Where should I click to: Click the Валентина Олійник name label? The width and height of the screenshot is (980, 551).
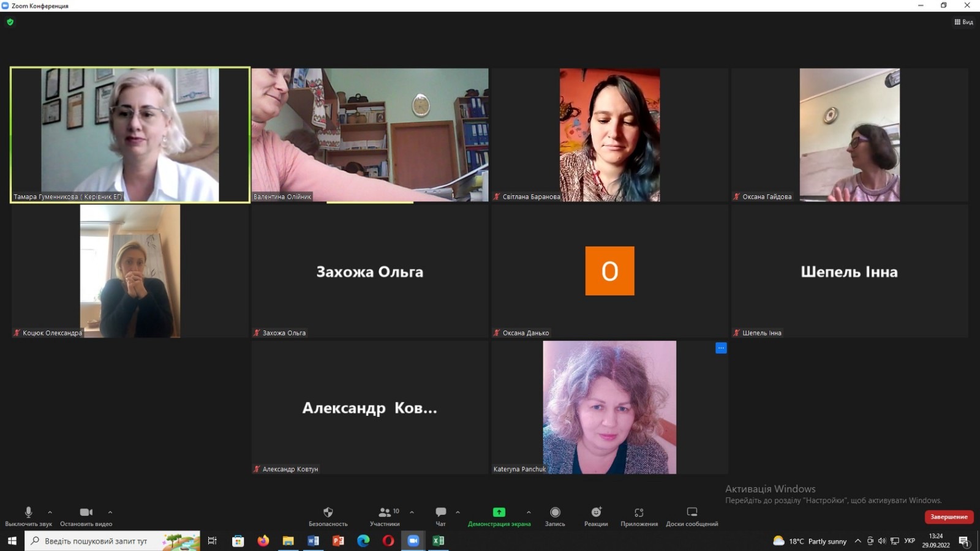282,197
